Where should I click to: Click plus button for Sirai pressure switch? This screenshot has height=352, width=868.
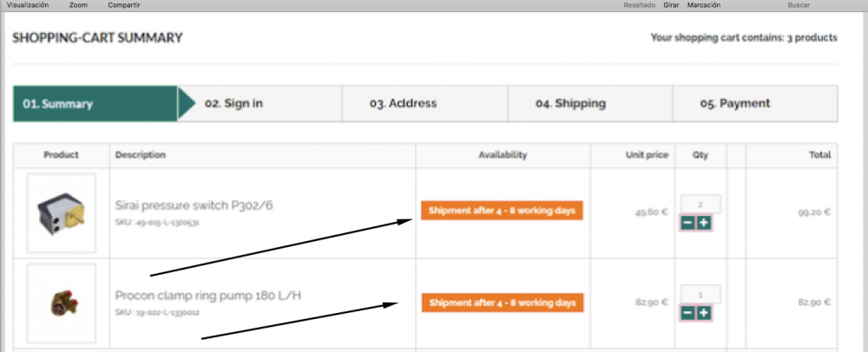(x=703, y=223)
